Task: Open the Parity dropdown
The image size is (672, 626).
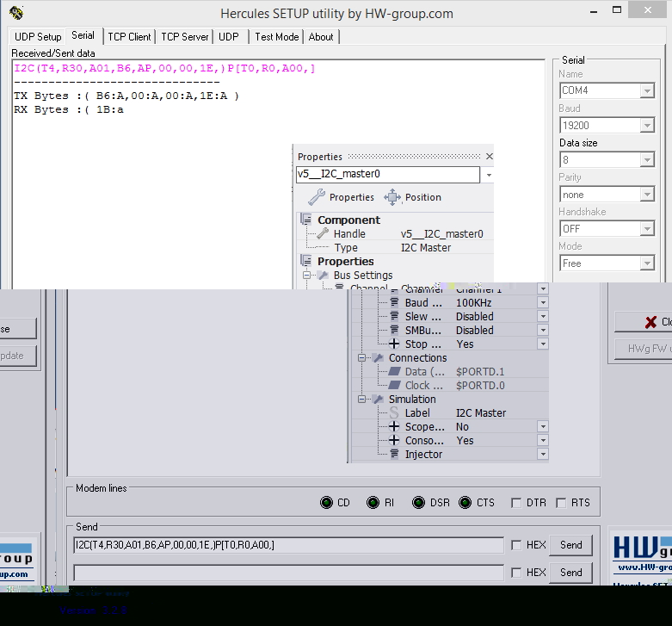Action: point(647,195)
